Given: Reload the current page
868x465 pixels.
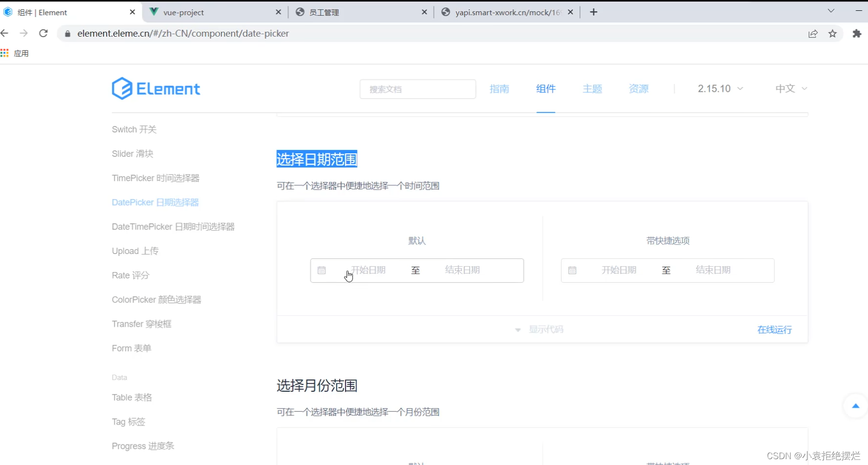Looking at the screenshot, I should click(x=43, y=33).
